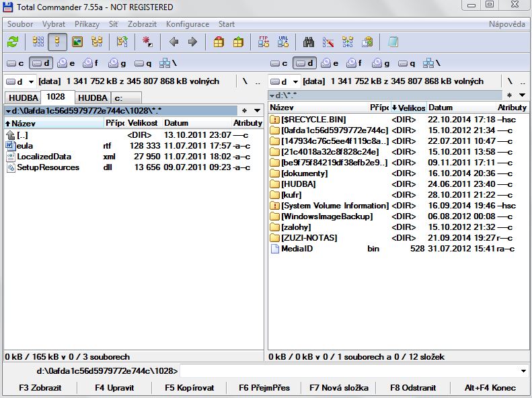
Task: Go to parent with right panel dots button
Action: 523,81
